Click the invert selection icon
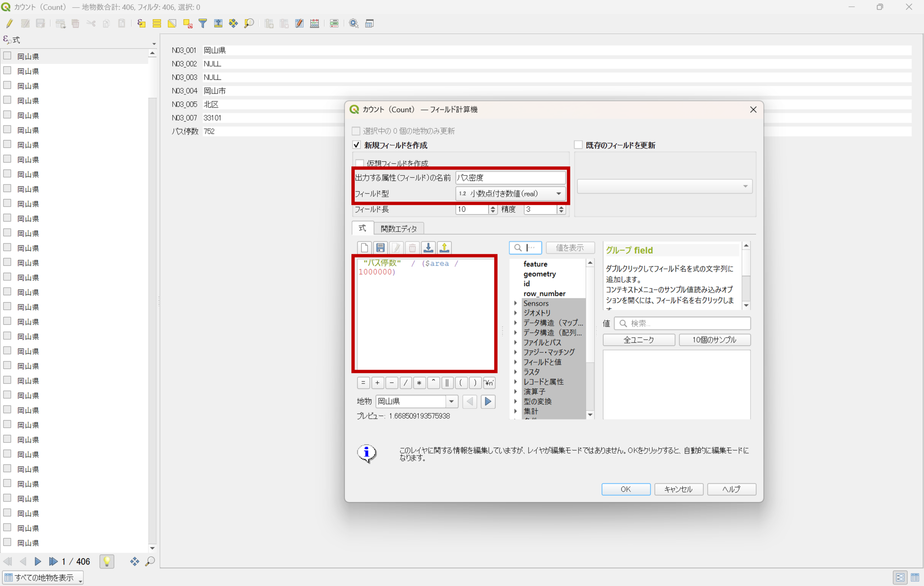The height and width of the screenshot is (586, 924). (172, 23)
